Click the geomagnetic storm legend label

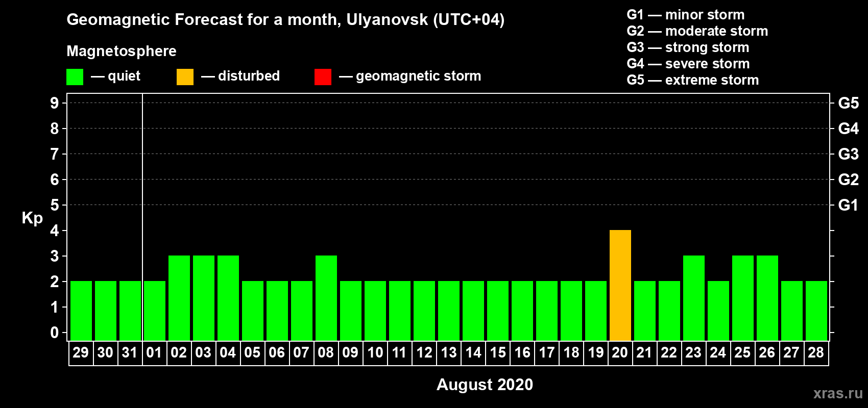click(419, 76)
